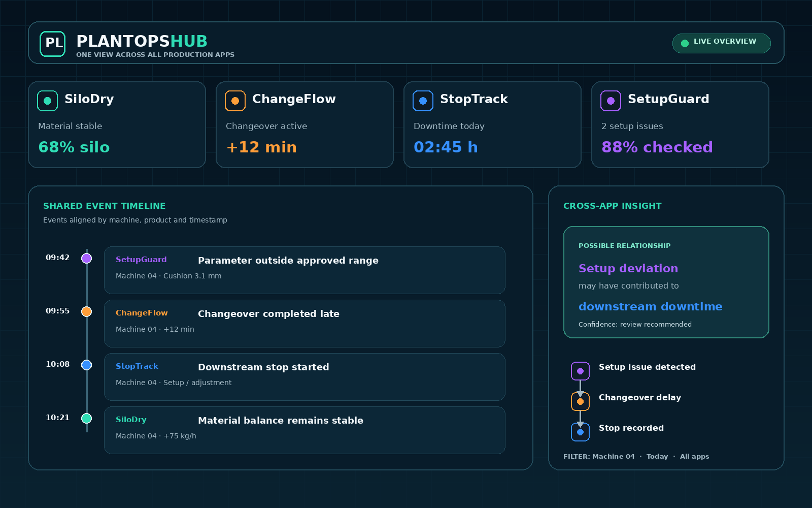
Task: Open Downstream stop started event
Action: click(x=304, y=377)
